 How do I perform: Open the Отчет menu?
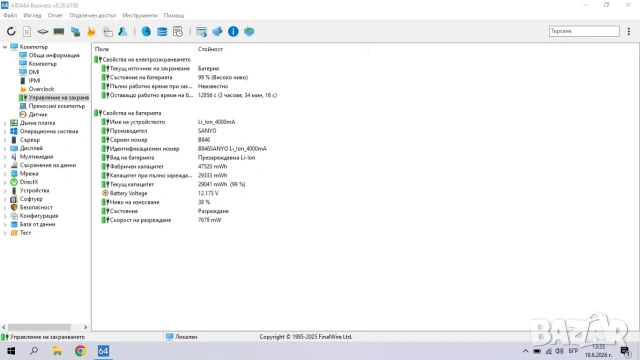(55, 16)
